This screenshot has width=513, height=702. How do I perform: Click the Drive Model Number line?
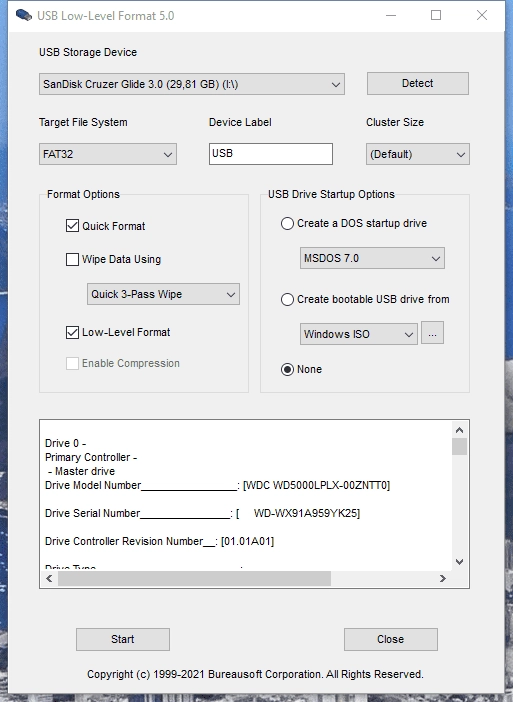point(218,485)
